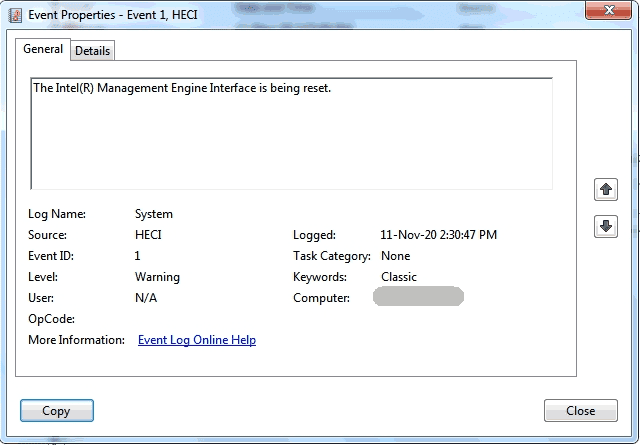Select the Level value Warning

[x=157, y=277]
